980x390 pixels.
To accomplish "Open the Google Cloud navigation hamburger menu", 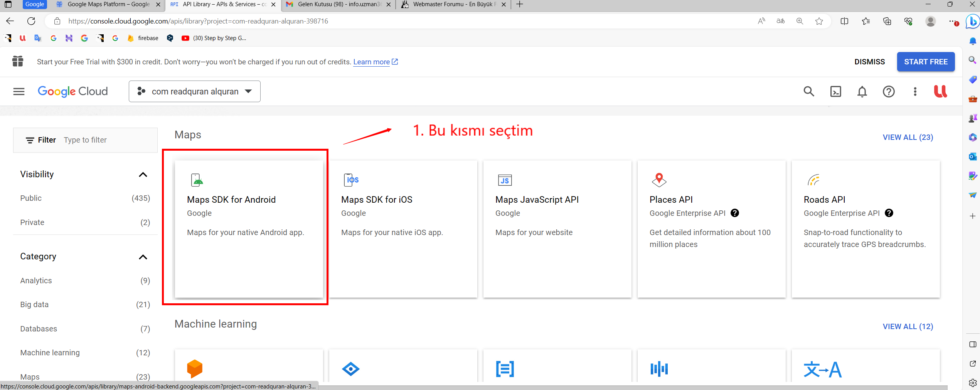I will coord(19,91).
